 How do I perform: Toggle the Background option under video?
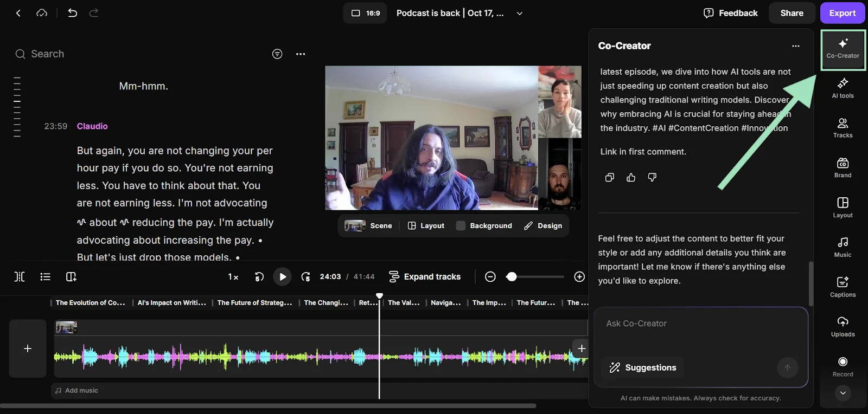click(x=484, y=226)
